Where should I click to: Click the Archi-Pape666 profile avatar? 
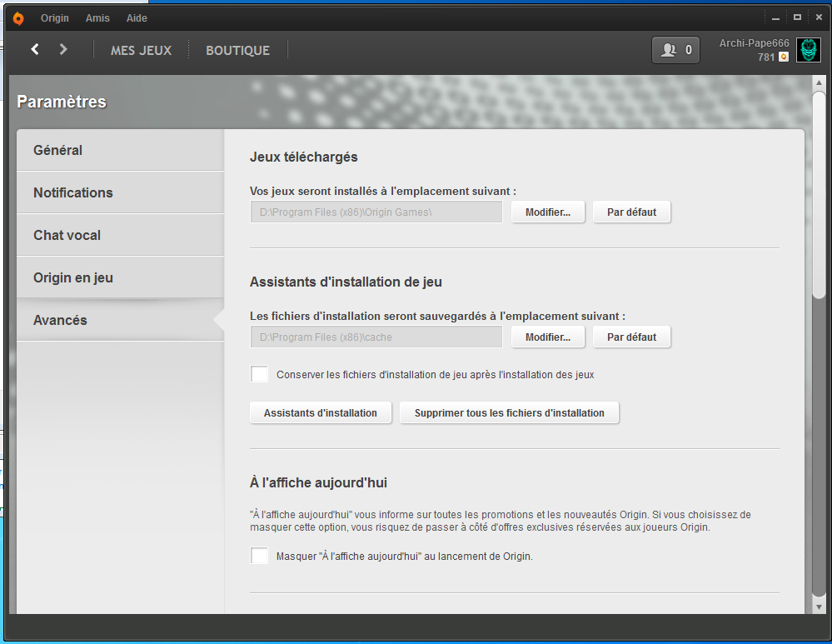click(x=808, y=50)
